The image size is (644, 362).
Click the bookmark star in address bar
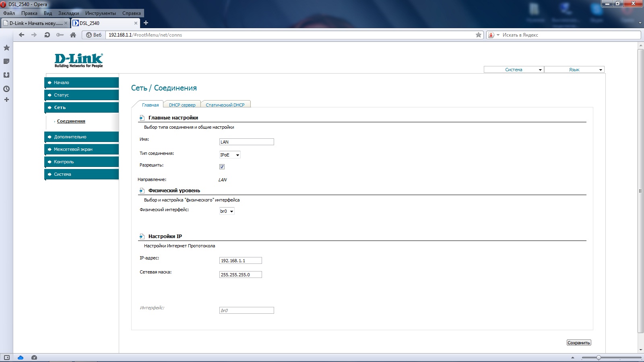479,35
